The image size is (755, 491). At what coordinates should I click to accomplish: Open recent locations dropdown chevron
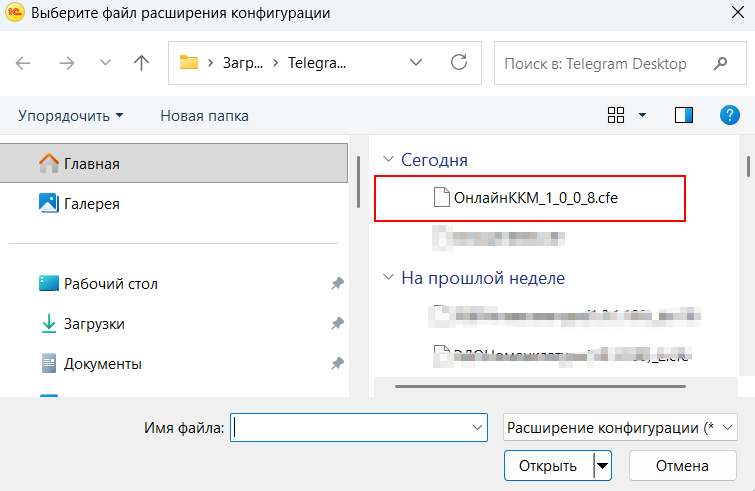[x=105, y=63]
